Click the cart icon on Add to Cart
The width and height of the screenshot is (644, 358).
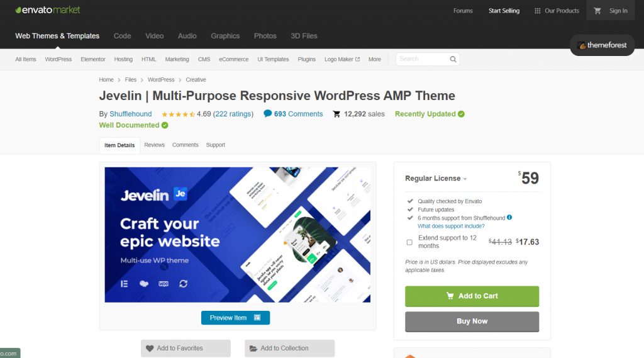[x=450, y=296]
